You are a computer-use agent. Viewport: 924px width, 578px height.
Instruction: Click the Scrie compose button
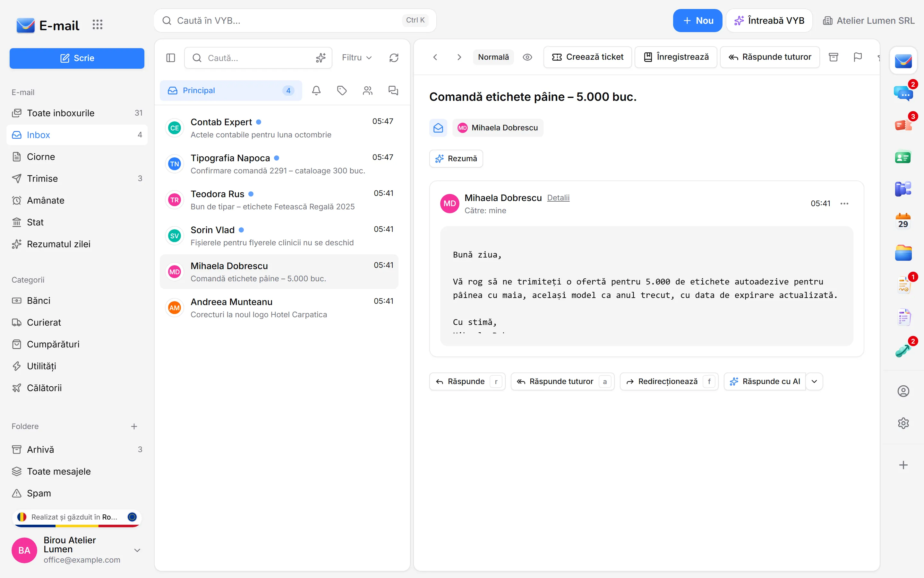click(77, 58)
